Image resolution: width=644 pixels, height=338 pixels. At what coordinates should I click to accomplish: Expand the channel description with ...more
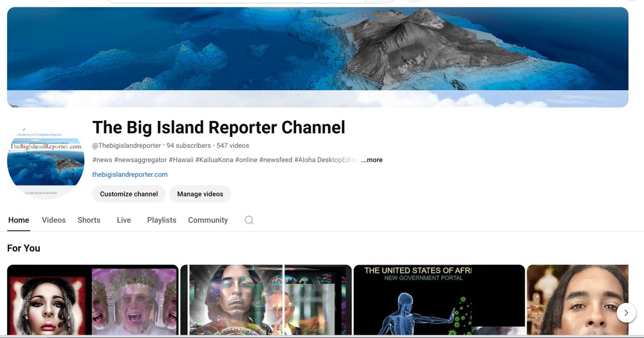point(371,160)
